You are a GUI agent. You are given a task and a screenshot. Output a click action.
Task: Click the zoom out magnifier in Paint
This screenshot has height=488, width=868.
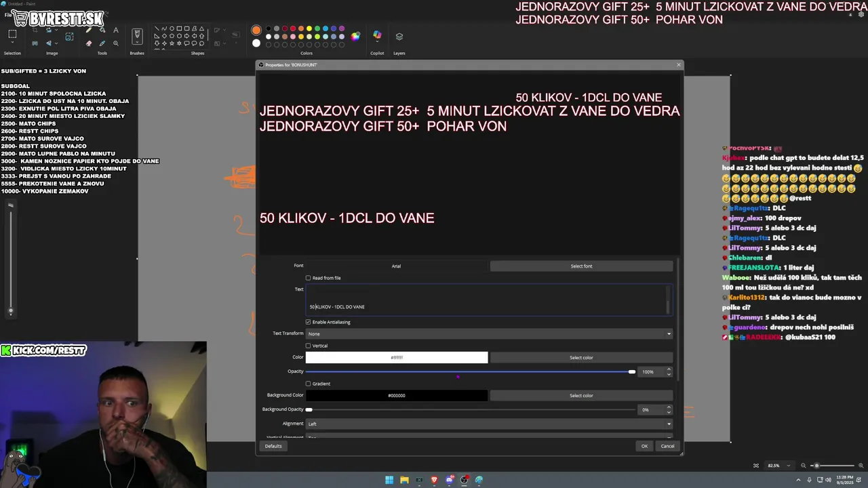(x=804, y=466)
